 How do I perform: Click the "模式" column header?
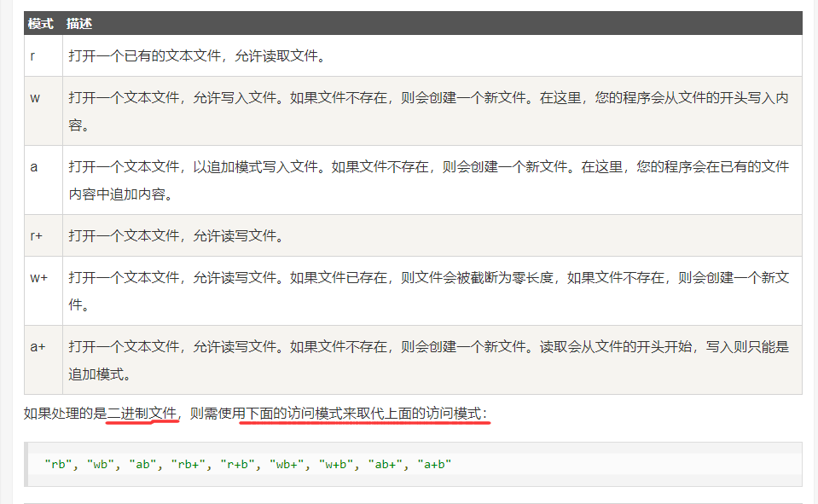41,23
